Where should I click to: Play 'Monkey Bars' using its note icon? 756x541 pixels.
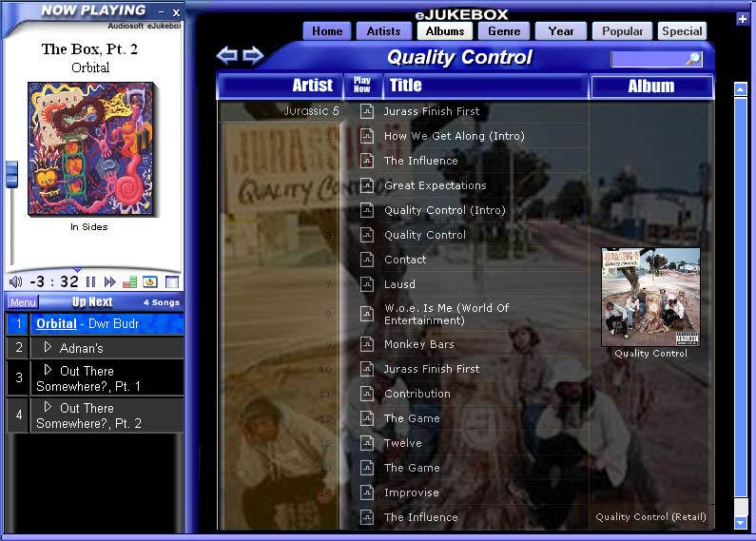pos(367,344)
